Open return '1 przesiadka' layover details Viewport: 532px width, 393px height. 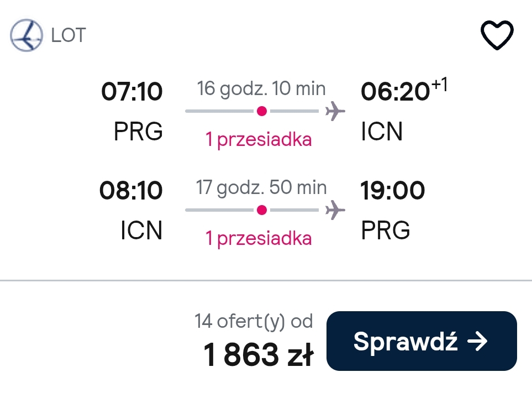(x=259, y=239)
